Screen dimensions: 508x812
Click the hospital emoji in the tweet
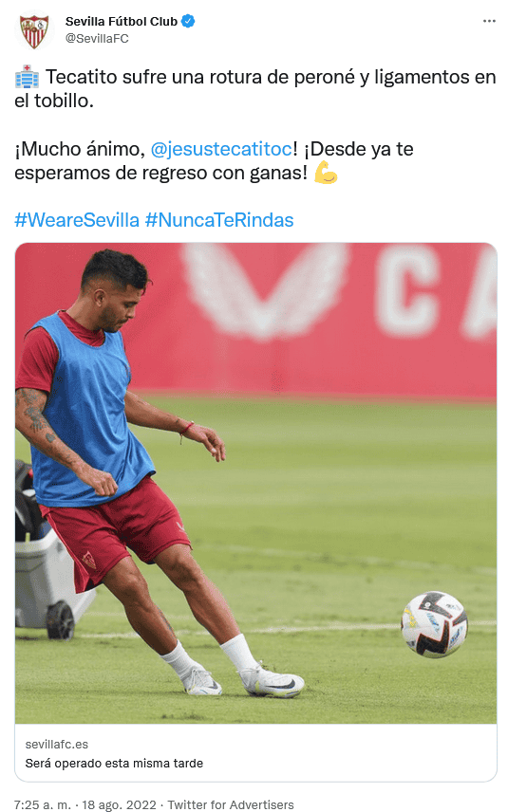point(27,77)
